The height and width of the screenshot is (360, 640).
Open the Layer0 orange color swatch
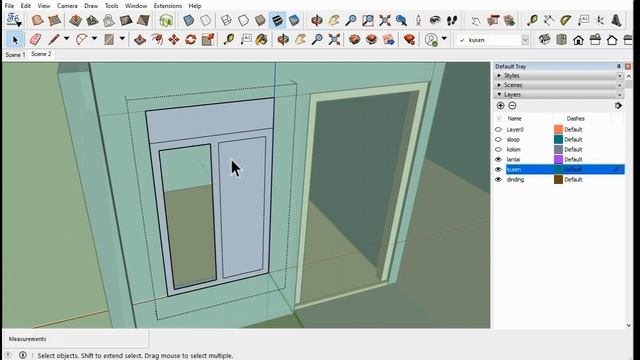click(558, 129)
